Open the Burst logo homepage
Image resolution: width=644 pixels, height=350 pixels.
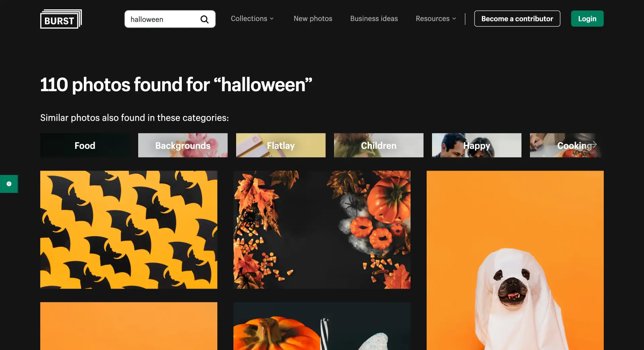pyautogui.click(x=61, y=19)
